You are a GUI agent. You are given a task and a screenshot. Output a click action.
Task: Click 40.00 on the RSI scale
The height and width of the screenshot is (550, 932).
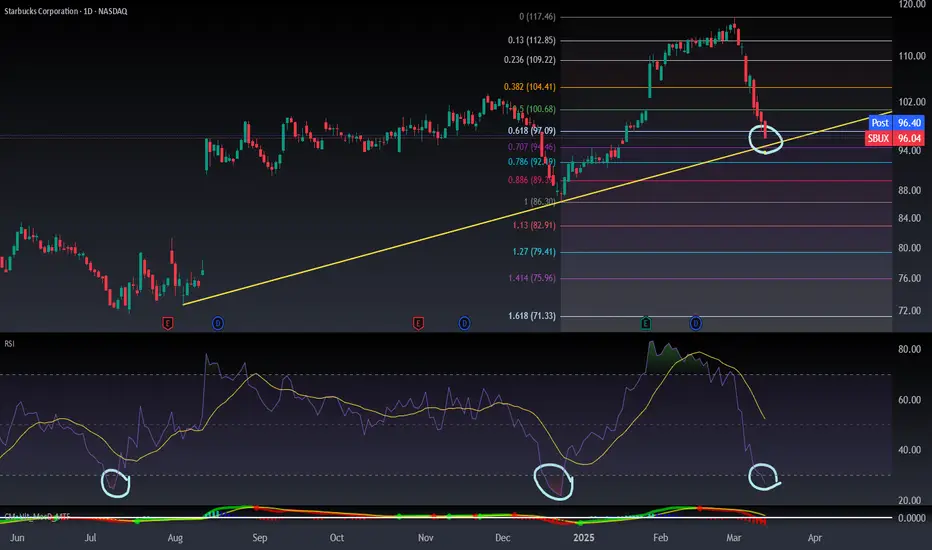[x=909, y=450]
